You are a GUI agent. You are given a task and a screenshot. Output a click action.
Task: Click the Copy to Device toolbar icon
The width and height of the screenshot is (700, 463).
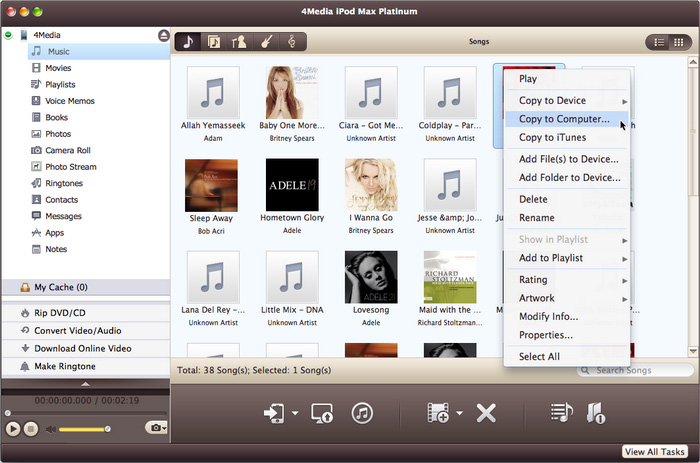[272, 413]
